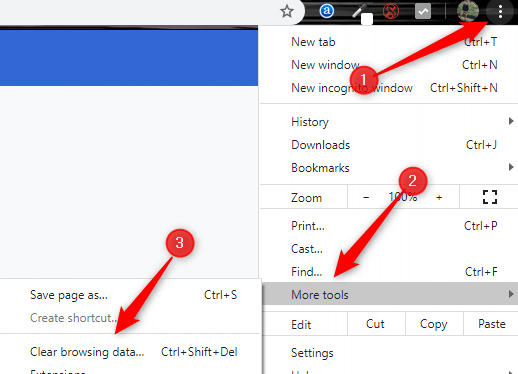Image resolution: width=518 pixels, height=374 pixels.
Task: Click the bookmark star icon
Action: pos(287,12)
